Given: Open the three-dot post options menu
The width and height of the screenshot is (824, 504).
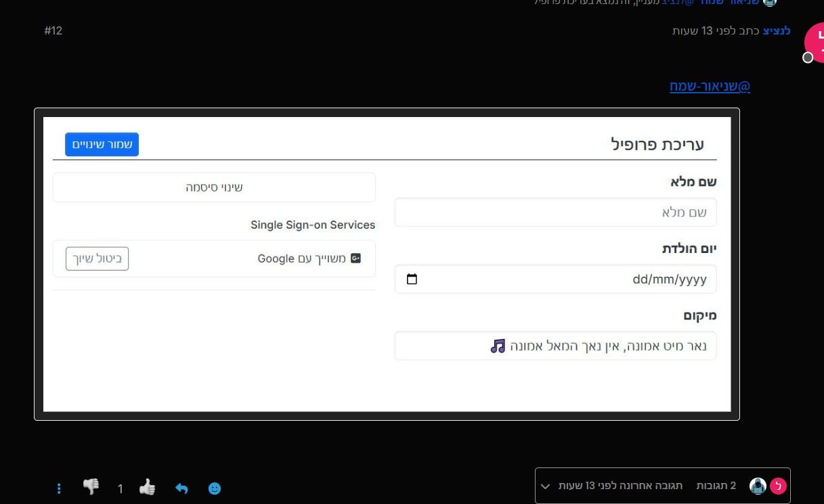Looking at the screenshot, I should [x=59, y=488].
